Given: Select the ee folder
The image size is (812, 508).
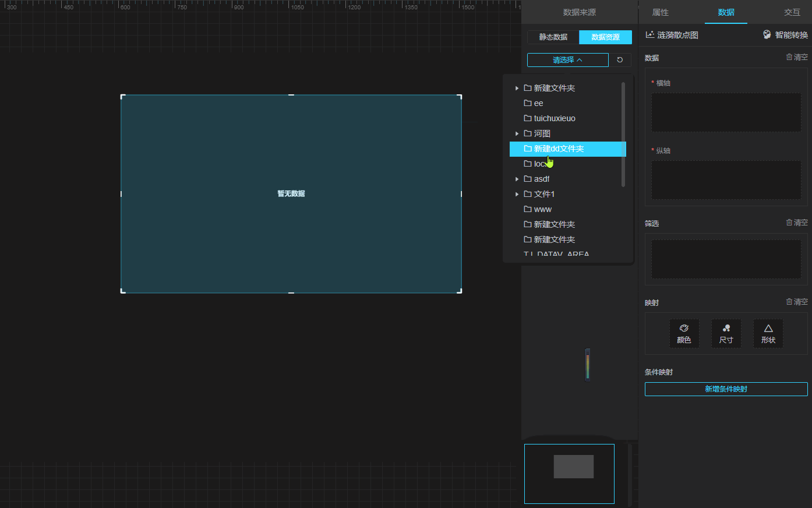Looking at the screenshot, I should (x=568, y=103).
